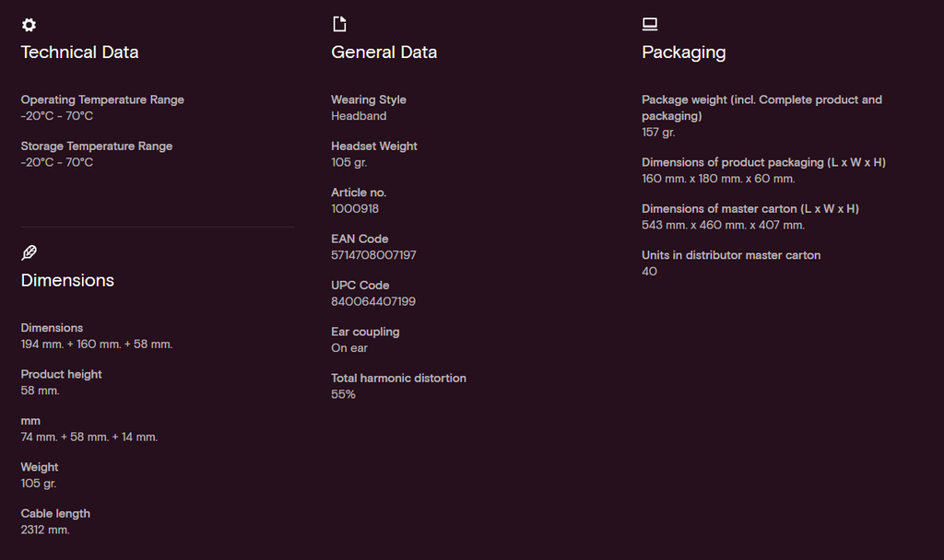Select 543 mm. x 460 mm. x 407 mm. value
944x560 pixels.
click(x=723, y=225)
